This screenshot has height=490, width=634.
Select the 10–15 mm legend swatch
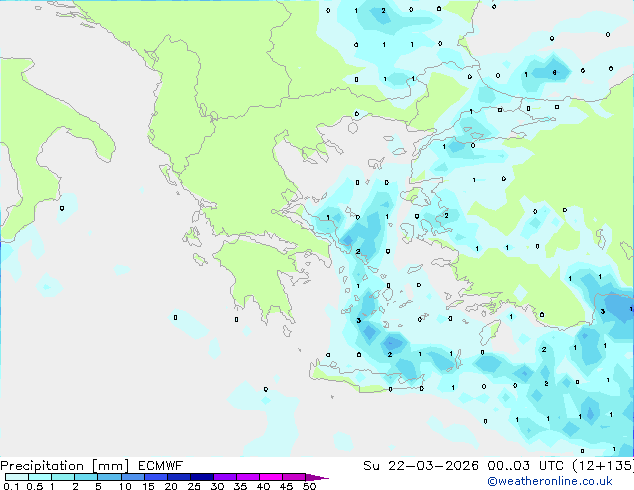tap(132, 477)
